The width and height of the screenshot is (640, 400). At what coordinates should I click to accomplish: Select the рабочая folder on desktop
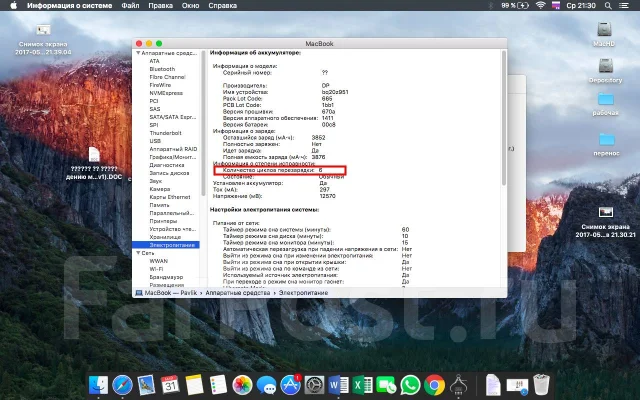(x=606, y=104)
